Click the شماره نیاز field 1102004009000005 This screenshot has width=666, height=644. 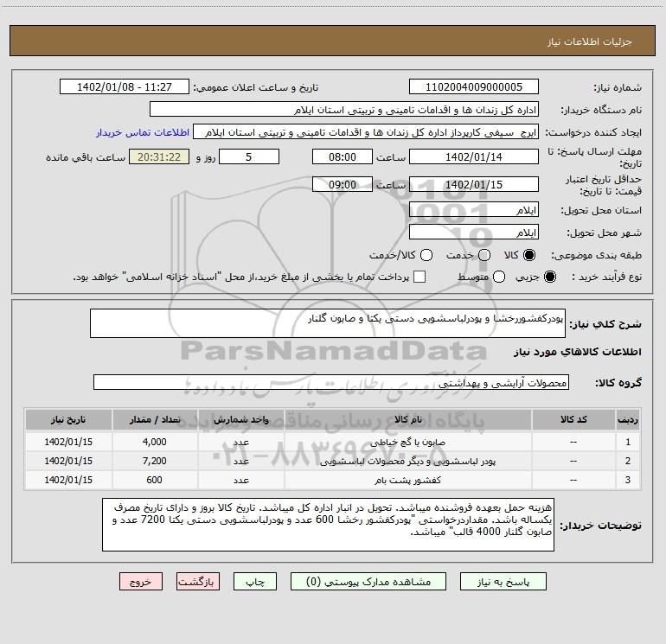click(474, 86)
